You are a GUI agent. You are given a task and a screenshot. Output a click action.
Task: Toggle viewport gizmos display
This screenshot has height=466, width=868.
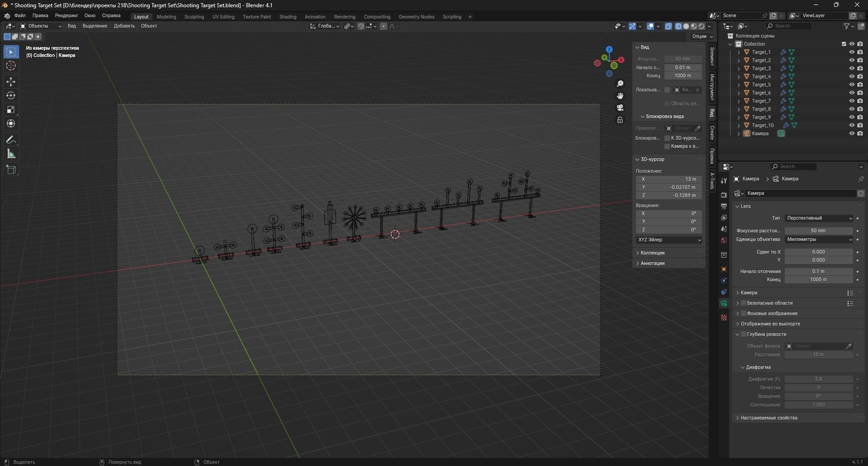coord(632,26)
